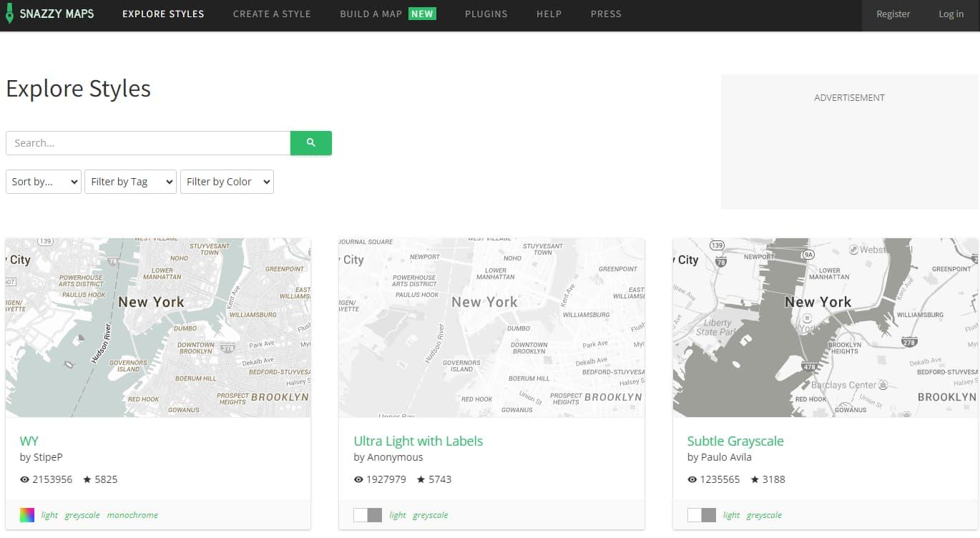Viewport: 980px width, 538px height.
Task: Click eye icon on Ultra Light with Labels card
Action: 359,479
